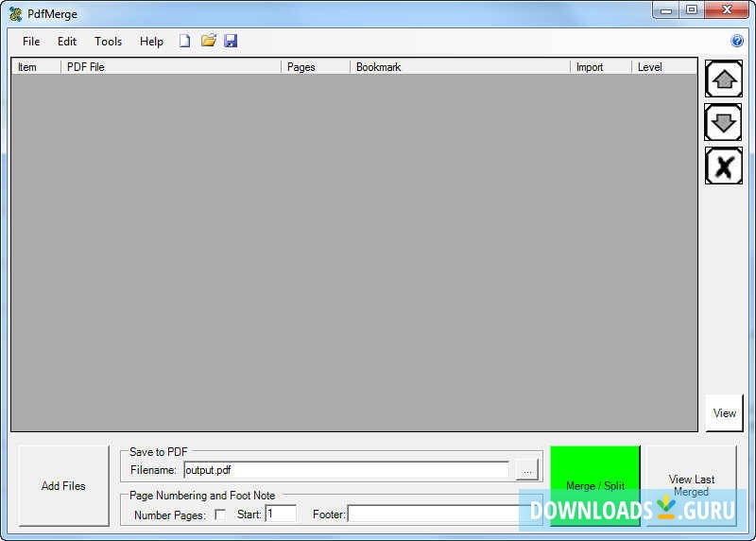
Task: Click the Add Files button
Action: [x=63, y=485]
